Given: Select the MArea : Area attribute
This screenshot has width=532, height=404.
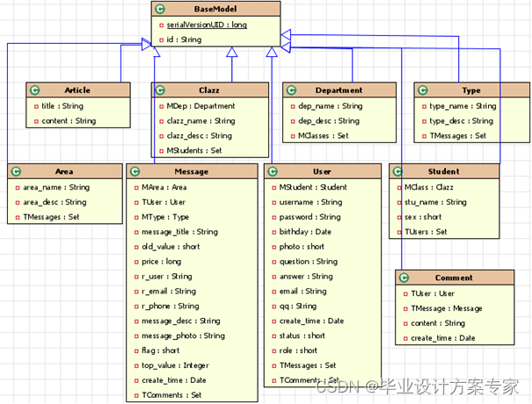Looking at the screenshot, I should tap(164, 187).
